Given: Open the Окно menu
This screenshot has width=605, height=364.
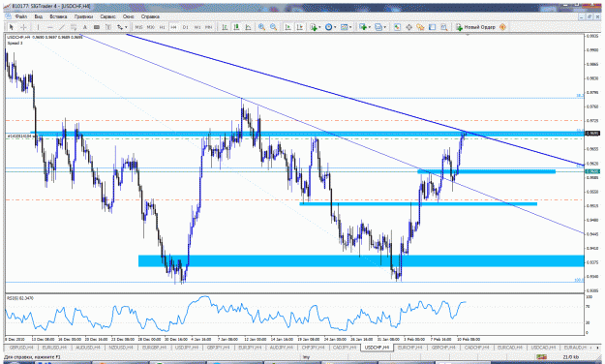Looking at the screenshot, I should 129,16.
